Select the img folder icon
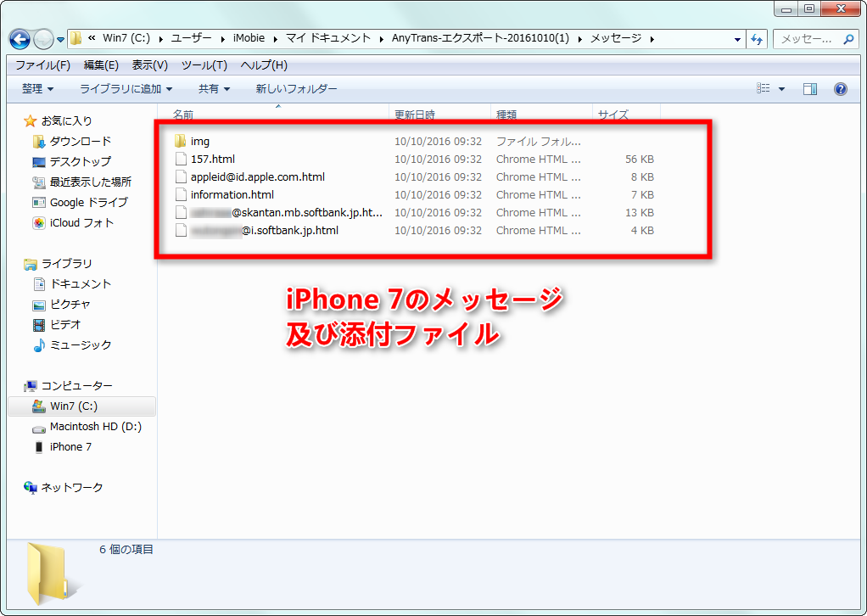Screen dimensions: 867x616 click(180, 141)
